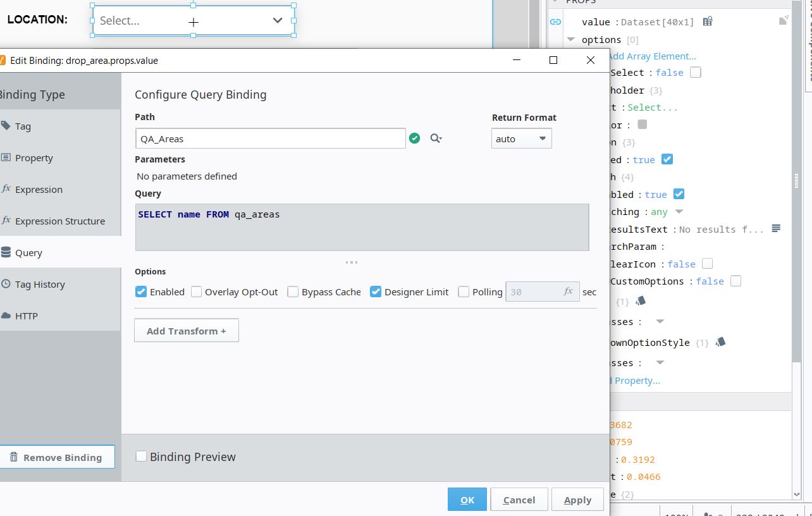Screen dimensions: 812x516
Task: Click the Select... placeholder text value
Action: tap(653, 107)
